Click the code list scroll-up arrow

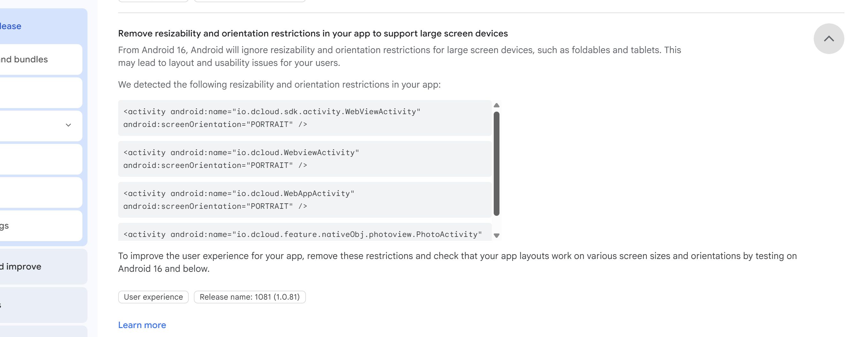pyautogui.click(x=496, y=106)
